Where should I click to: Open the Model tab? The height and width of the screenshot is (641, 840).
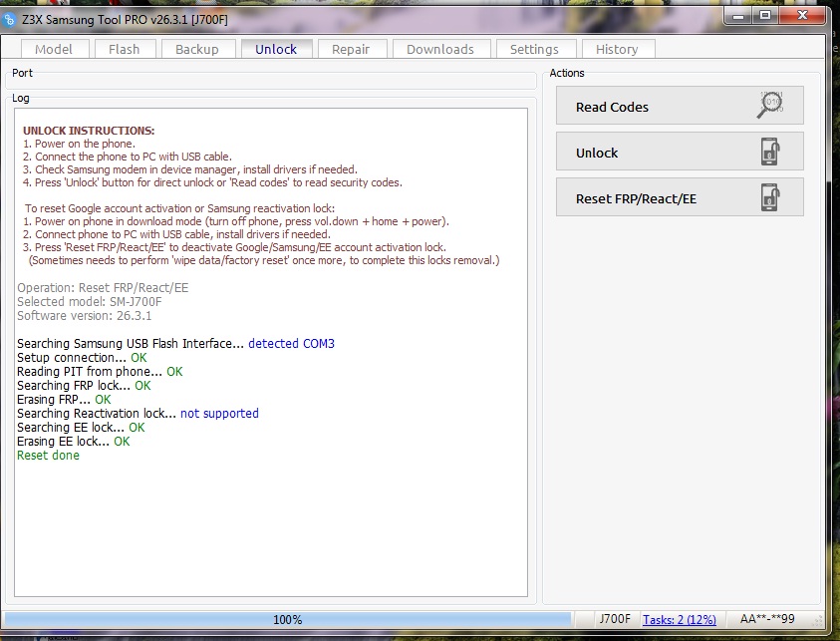tap(54, 49)
